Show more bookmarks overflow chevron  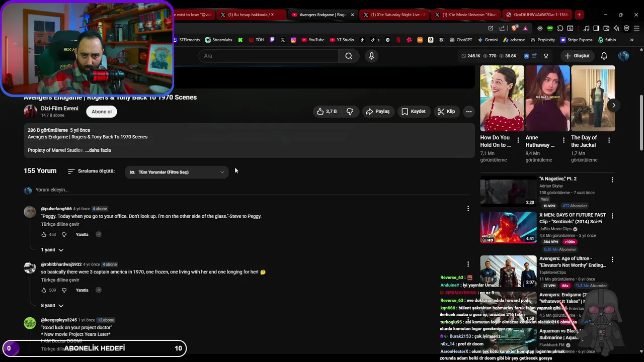point(633,40)
